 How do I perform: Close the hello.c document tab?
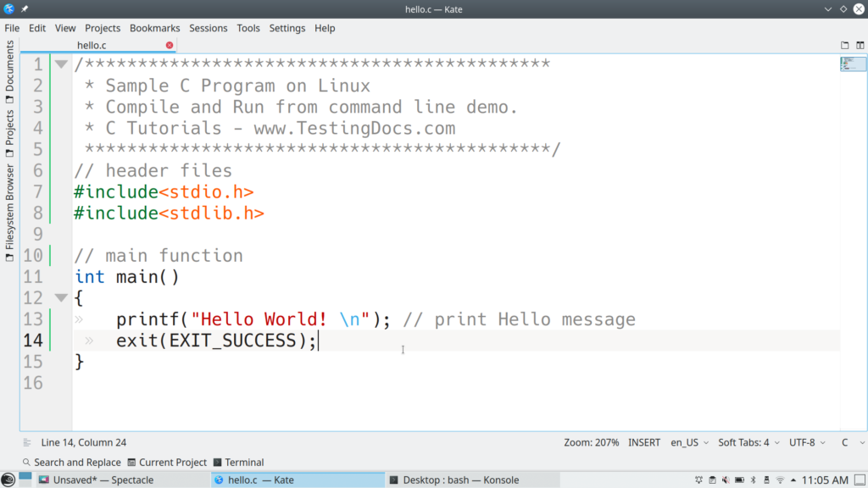tap(169, 45)
